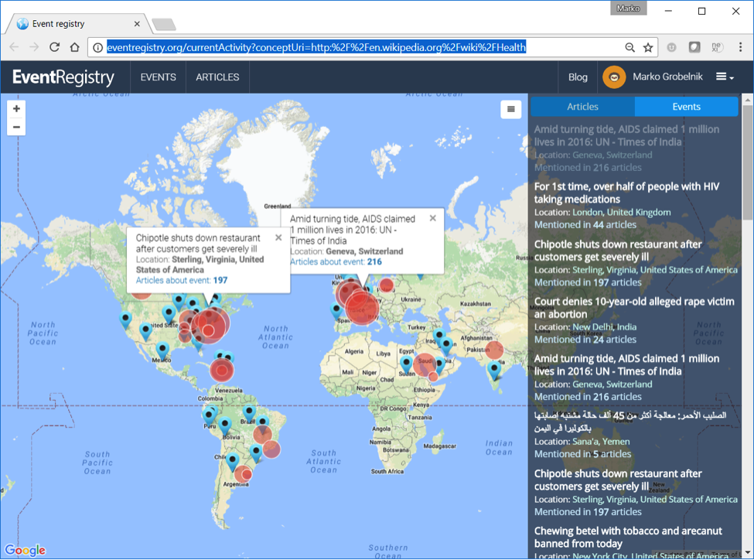Go forward in browser history
The image size is (754, 560).
(x=34, y=47)
